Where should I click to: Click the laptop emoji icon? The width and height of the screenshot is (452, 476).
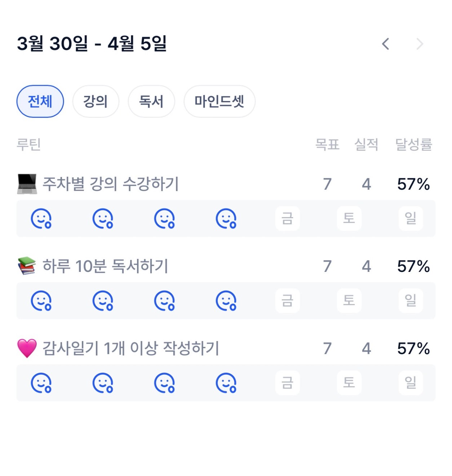(27, 184)
